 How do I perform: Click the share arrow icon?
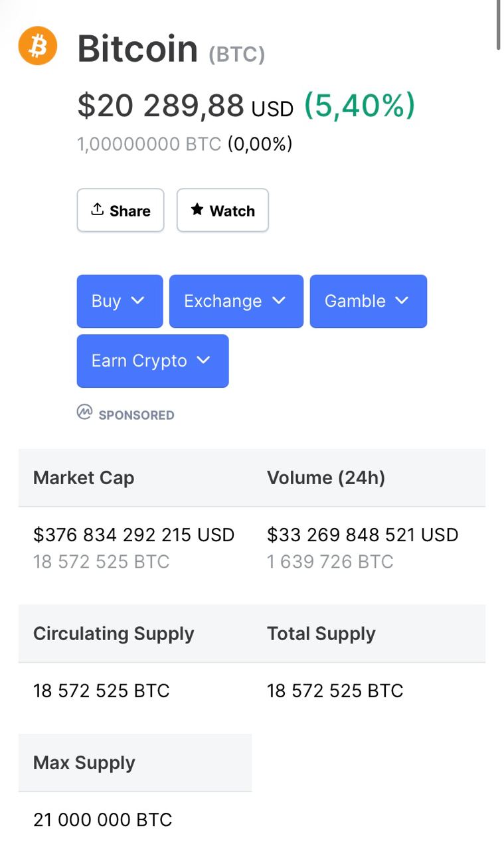click(98, 210)
